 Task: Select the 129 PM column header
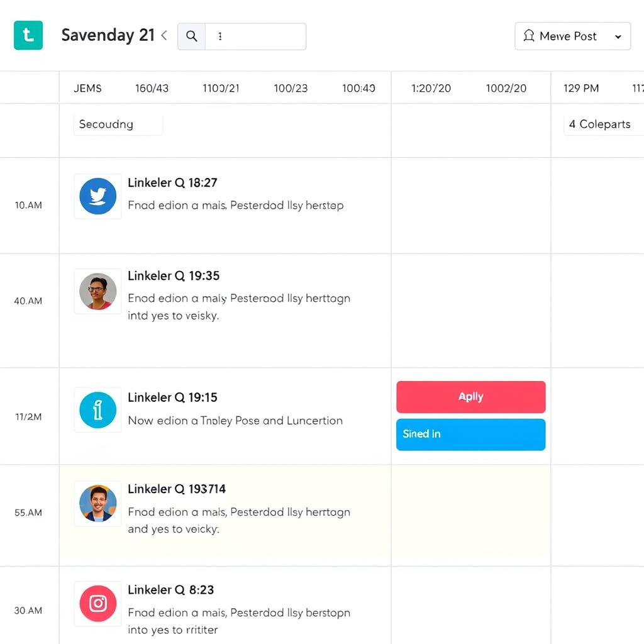(x=580, y=88)
